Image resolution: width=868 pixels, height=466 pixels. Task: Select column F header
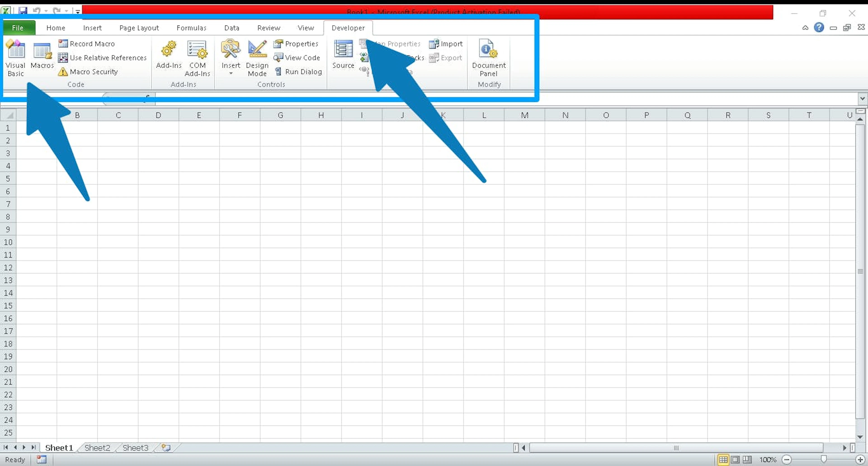click(x=240, y=115)
